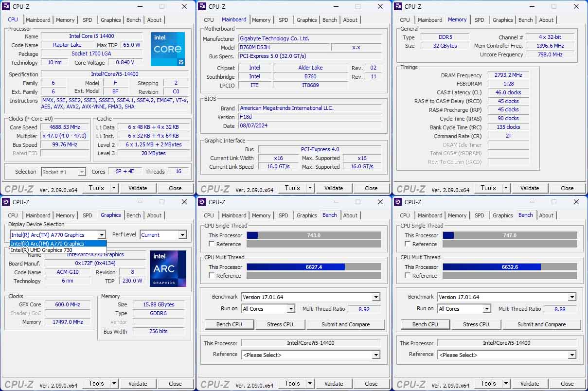Image resolution: width=588 pixels, height=391 pixels.
Task: Click the Core Speed field showing 4688.53 MHz
Action: 65,127
